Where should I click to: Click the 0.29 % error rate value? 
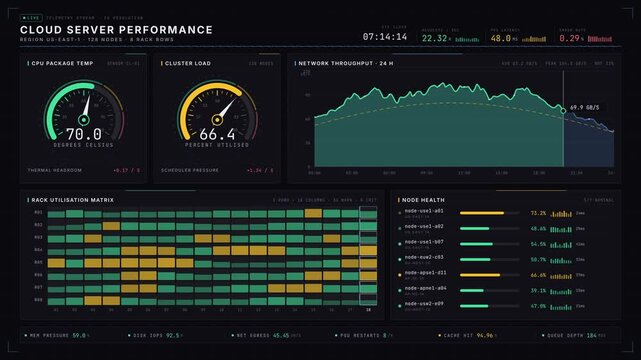tap(571, 38)
